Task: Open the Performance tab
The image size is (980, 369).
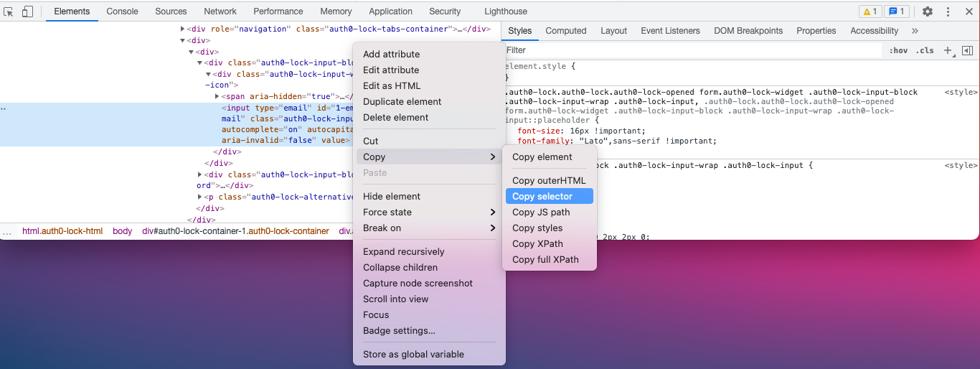Action: tap(278, 11)
